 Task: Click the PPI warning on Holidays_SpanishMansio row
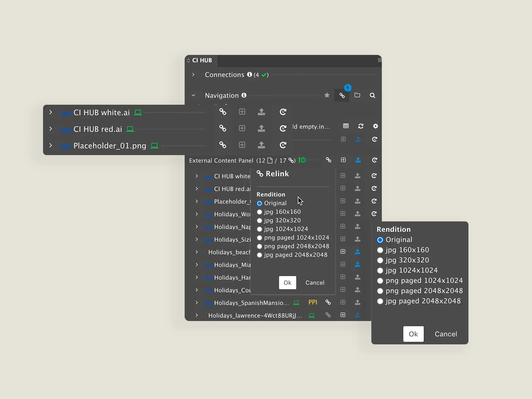(x=313, y=302)
